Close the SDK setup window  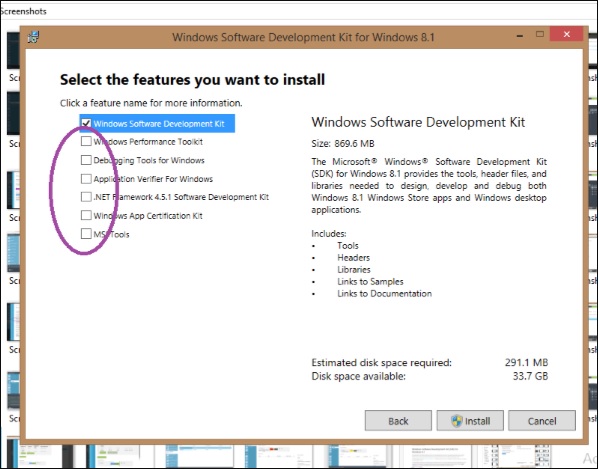567,34
